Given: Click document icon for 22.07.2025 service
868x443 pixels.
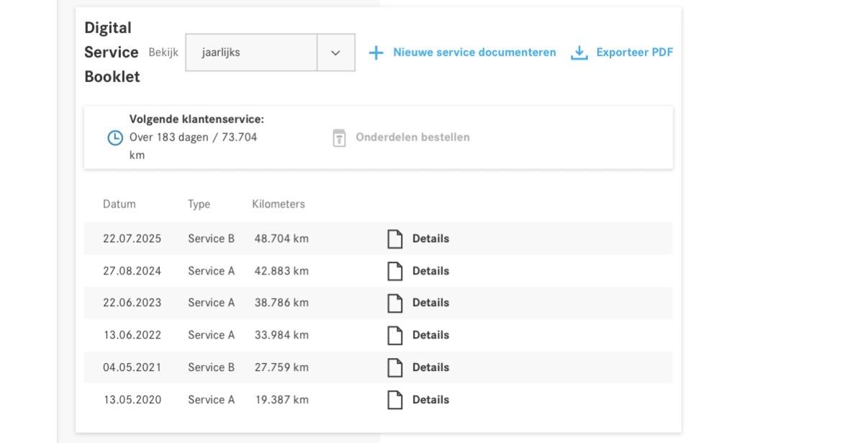Looking at the screenshot, I should (x=395, y=239).
